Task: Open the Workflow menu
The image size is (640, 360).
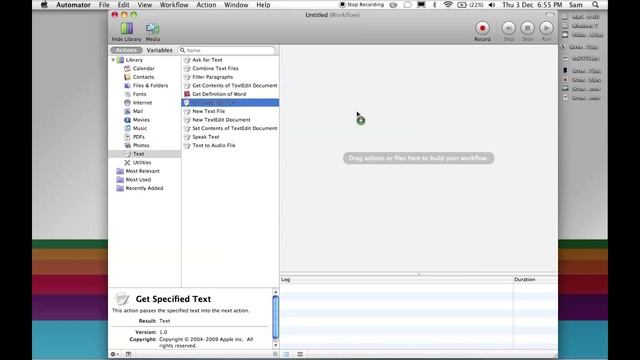Action: 174,5
